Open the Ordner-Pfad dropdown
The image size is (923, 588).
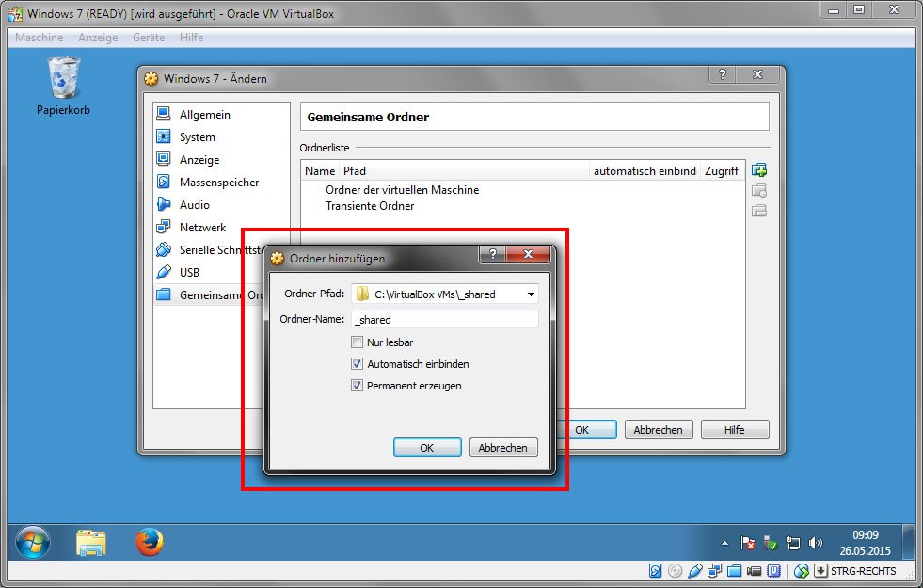[x=531, y=294]
